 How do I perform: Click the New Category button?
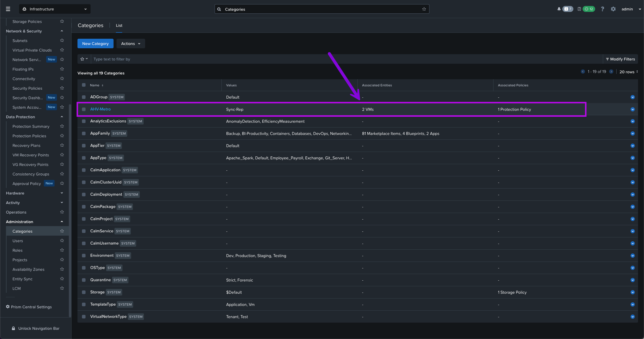(95, 43)
